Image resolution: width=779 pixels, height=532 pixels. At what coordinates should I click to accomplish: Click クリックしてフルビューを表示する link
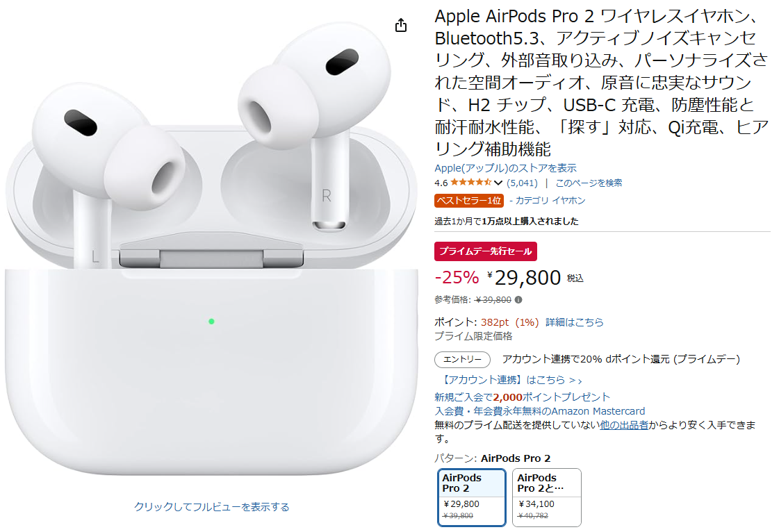[212, 507]
